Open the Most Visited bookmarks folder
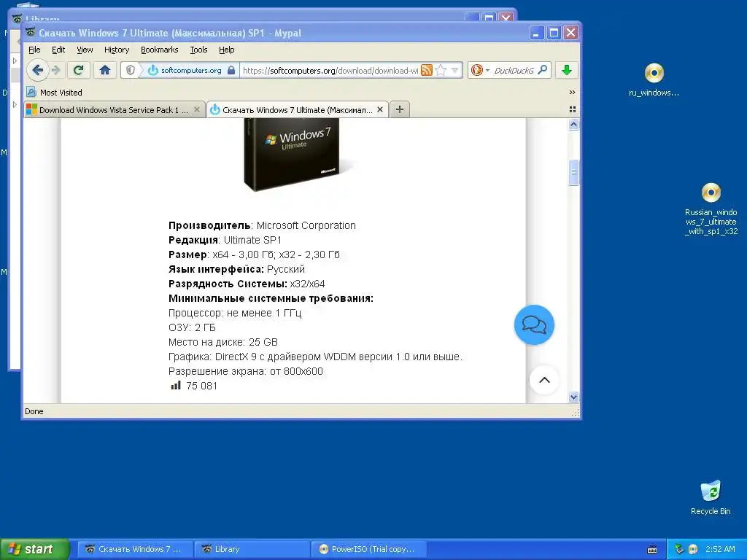747x560 pixels. point(54,93)
